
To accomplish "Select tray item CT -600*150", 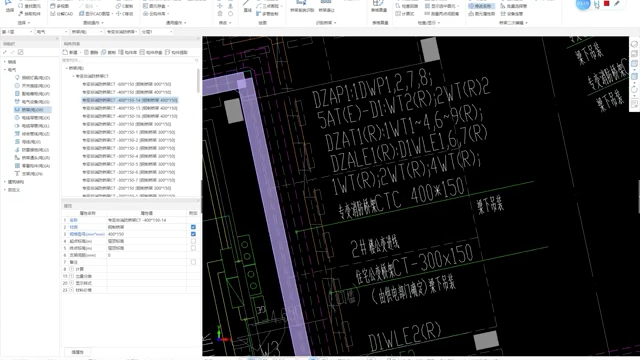I will click(127, 84).
